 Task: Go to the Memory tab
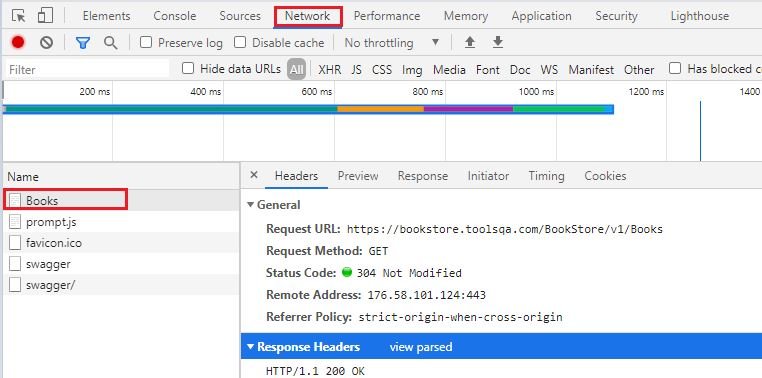point(466,16)
